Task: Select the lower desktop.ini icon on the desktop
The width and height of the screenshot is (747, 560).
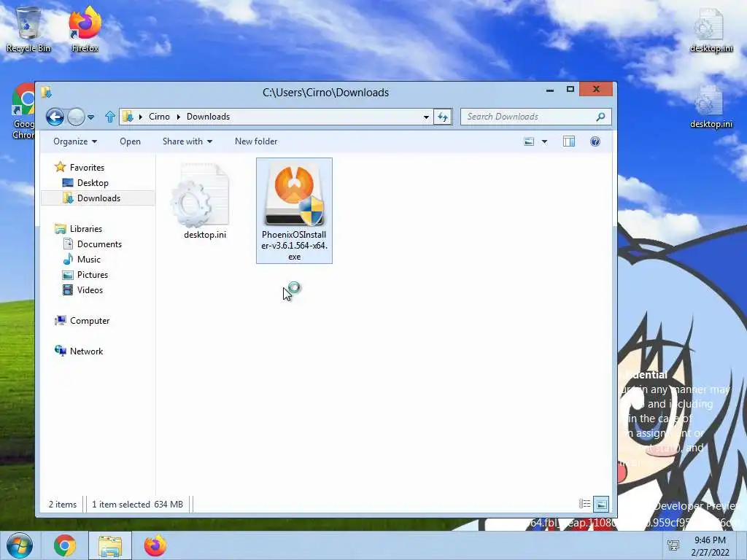Action: click(x=711, y=106)
